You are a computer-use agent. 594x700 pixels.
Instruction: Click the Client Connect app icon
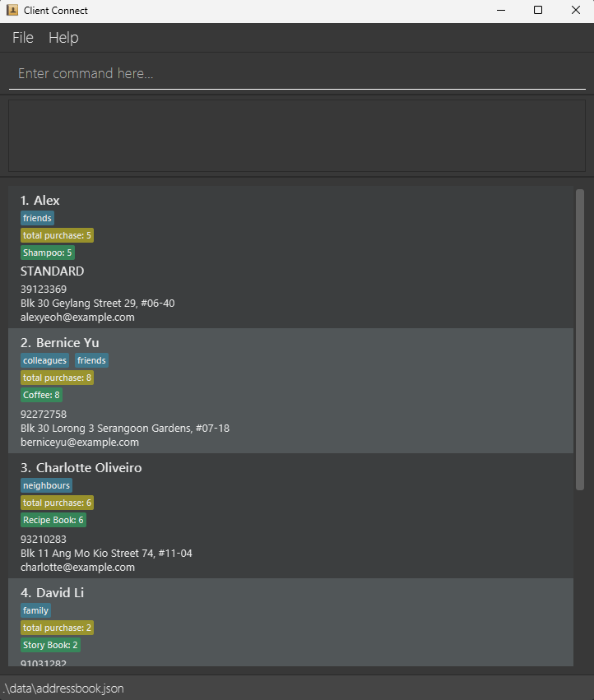[12, 10]
